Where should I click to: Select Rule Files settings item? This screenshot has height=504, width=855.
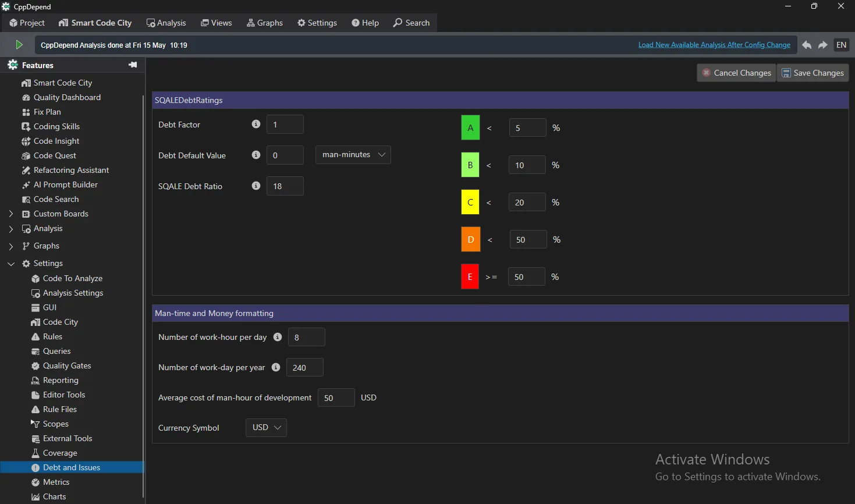[54, 409]
